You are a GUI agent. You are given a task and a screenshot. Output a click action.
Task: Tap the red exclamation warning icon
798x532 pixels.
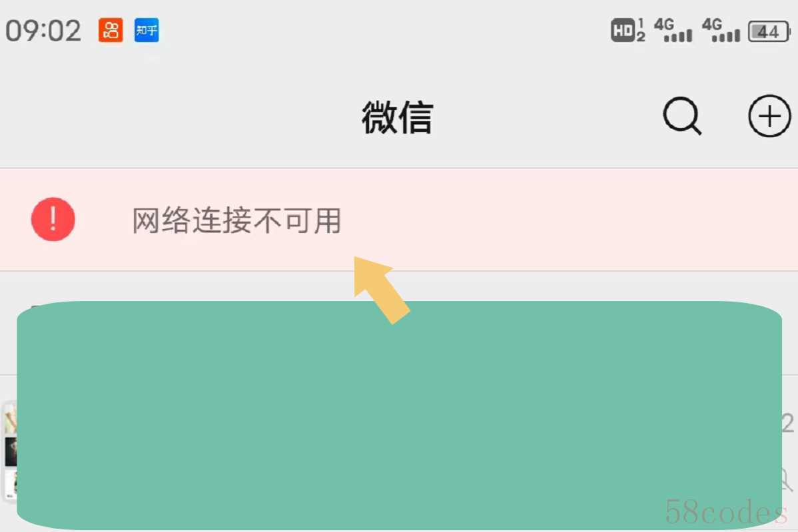click(53, 219)
